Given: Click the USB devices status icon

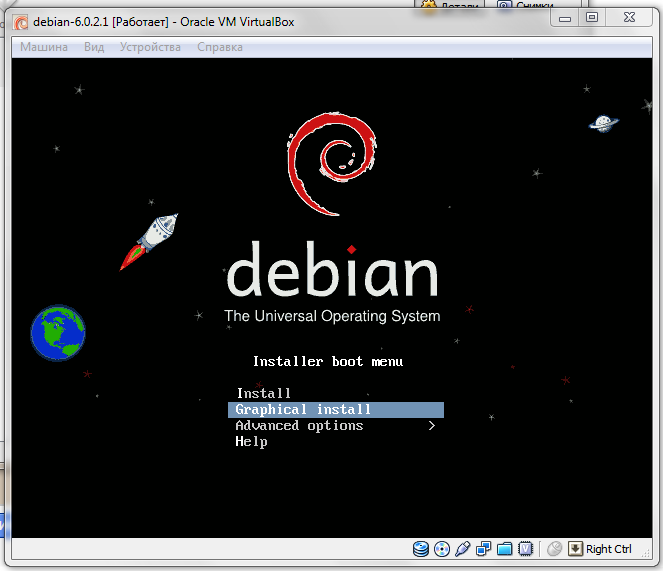Looking at the screenshot, I should (463, 549).
